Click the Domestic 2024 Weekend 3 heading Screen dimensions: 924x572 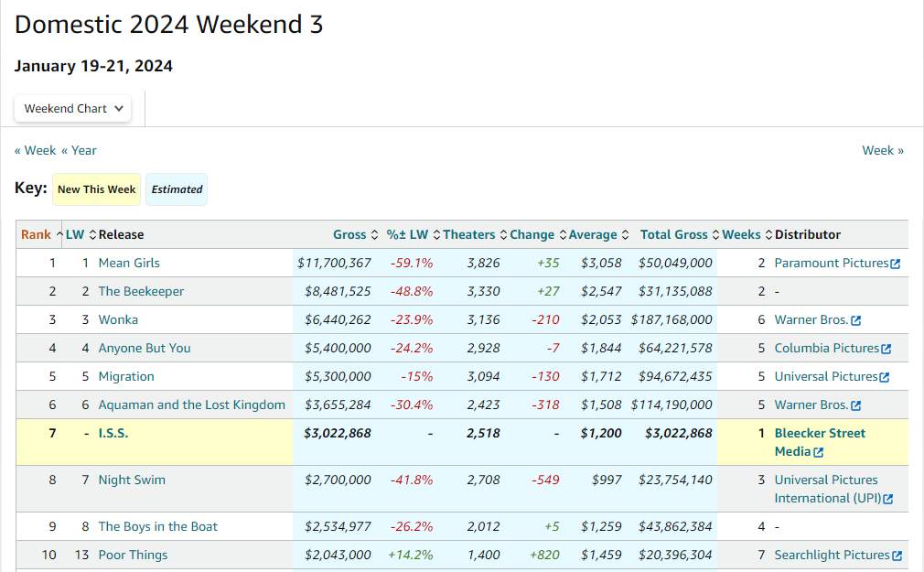(168, 25)
